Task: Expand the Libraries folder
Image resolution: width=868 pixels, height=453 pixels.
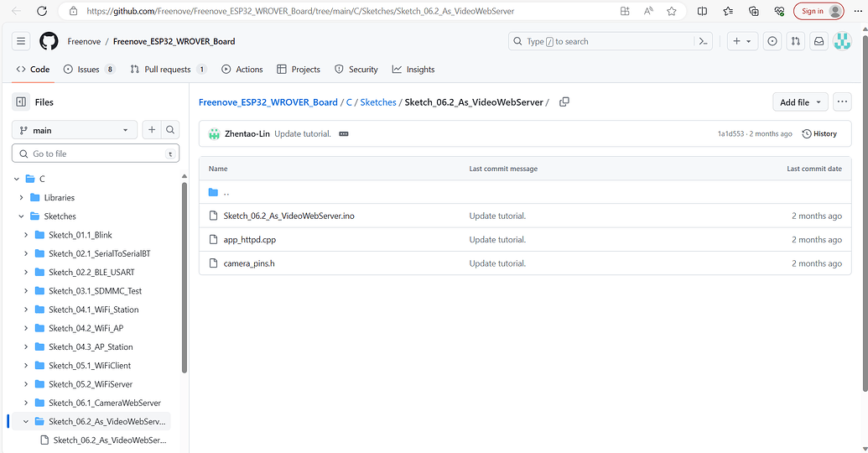Action: pyautogui.click(x=21, y=198)
